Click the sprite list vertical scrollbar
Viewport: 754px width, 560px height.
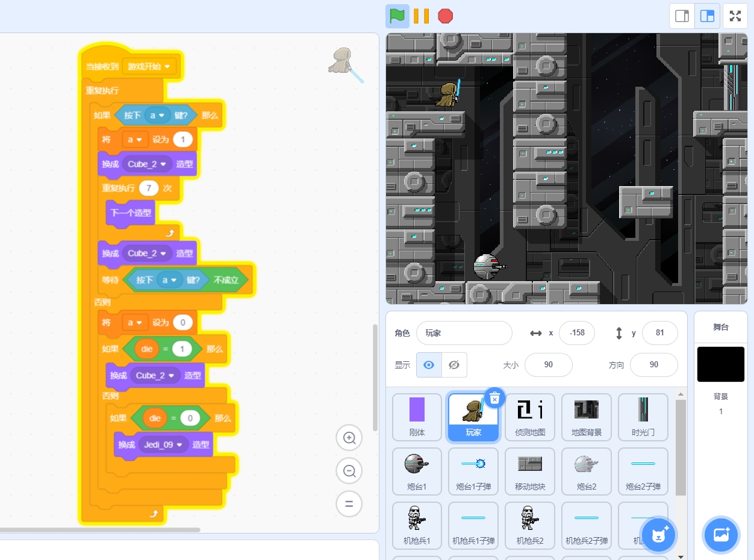tap(681, 447)
